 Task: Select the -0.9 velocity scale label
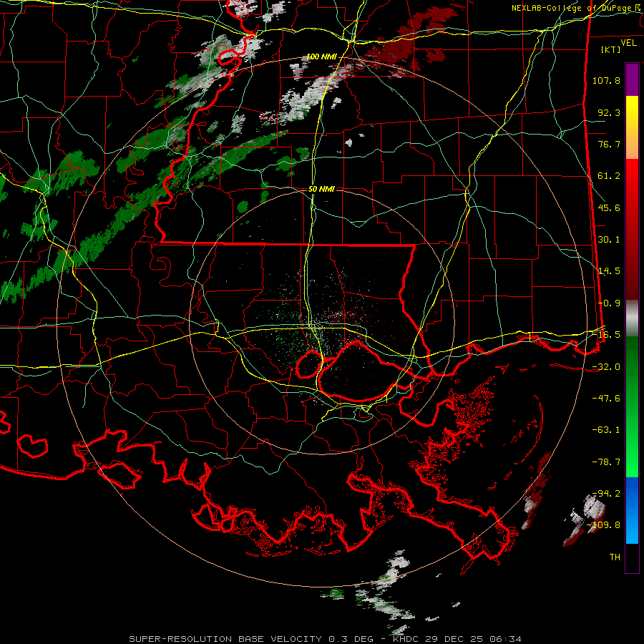coord(609,303)
